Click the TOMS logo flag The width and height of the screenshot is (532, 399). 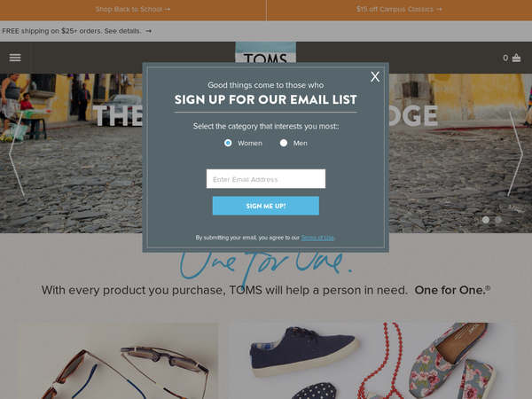click(x=266, y=52)
